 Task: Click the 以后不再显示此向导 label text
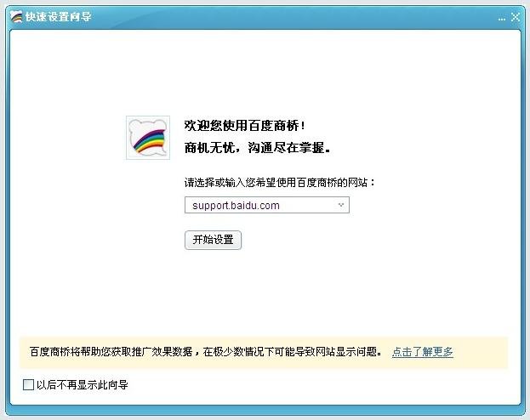83,384
